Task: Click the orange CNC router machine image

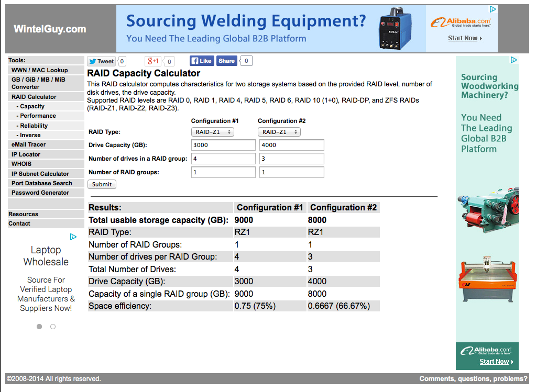Action: coord(487,279)
